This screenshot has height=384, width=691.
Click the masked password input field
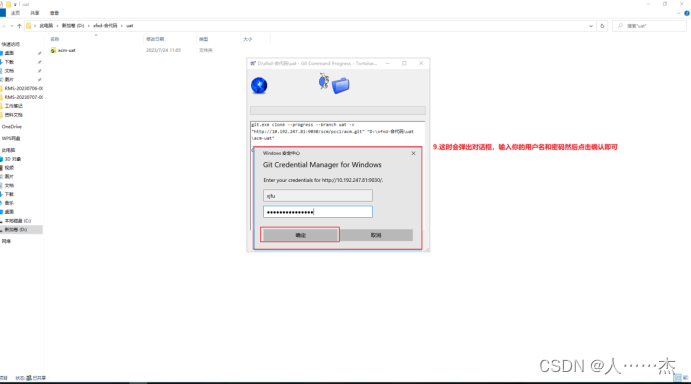[x=317, y=212]
